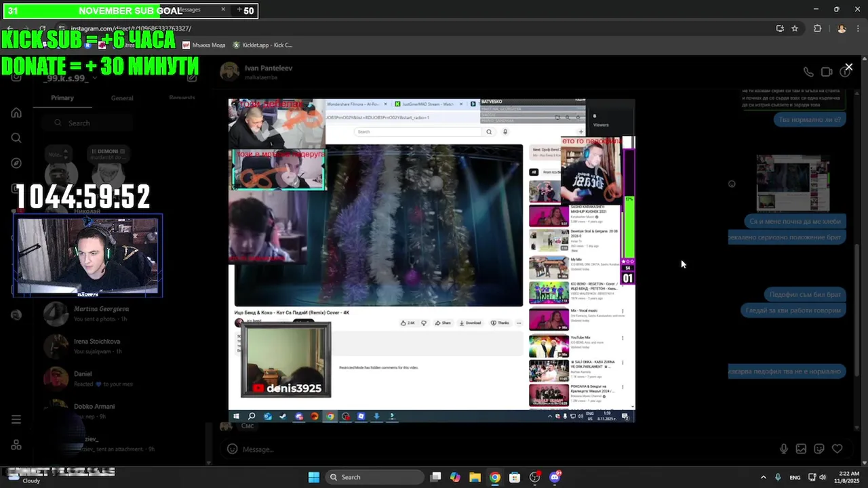Screen dimensions: 868x488
Task: Start an audio call with Ivan Panteleev
Action: 808,72
